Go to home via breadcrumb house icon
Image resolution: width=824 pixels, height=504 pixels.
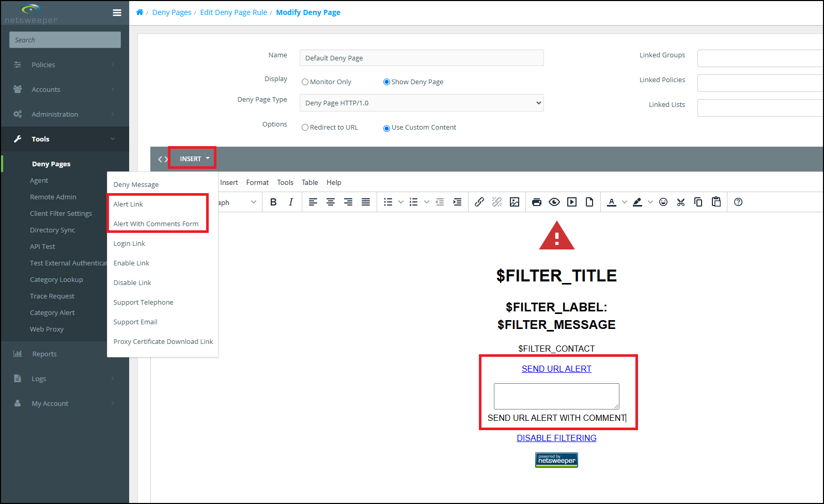(139, 12)
